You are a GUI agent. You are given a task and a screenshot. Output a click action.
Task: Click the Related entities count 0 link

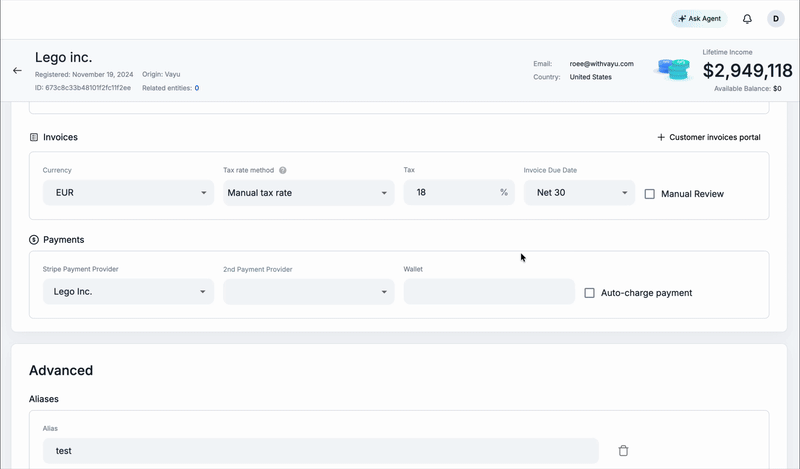click(x=197, y=88)
